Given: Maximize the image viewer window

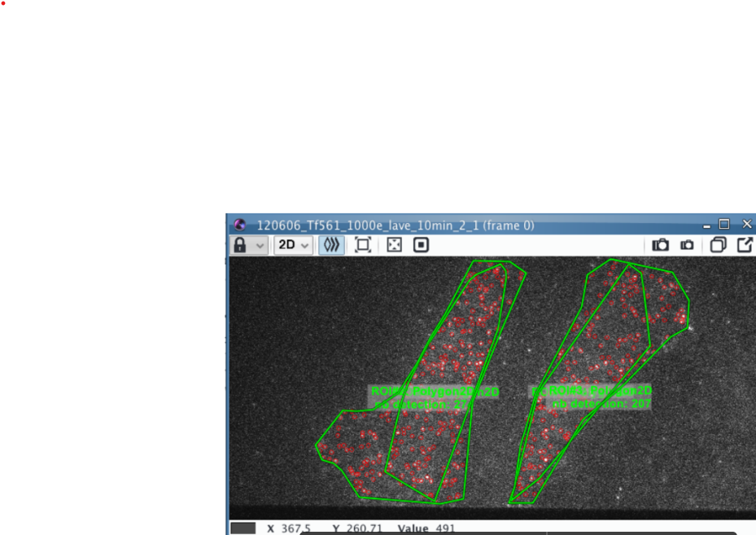Looking at the screenshot, I should click(724, 224).
